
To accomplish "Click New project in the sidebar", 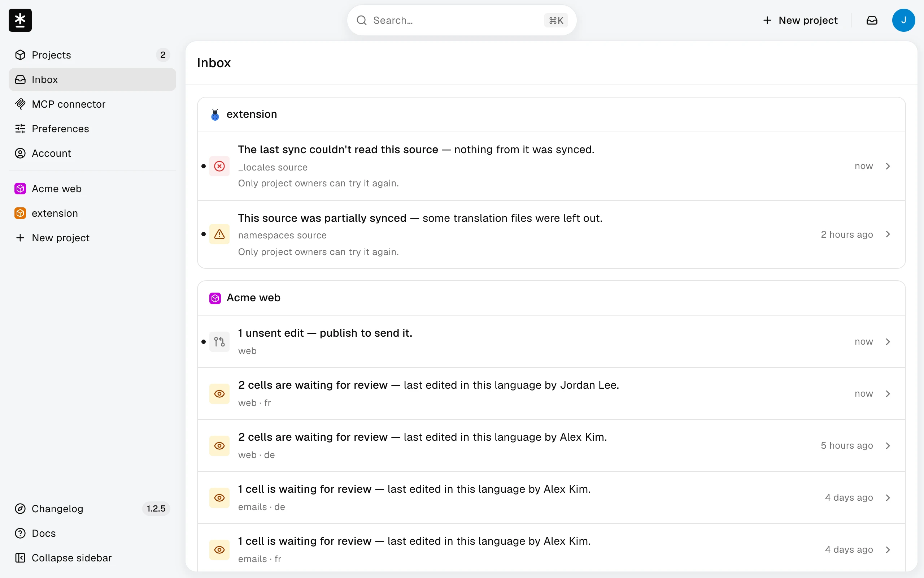I will point(92,237).
